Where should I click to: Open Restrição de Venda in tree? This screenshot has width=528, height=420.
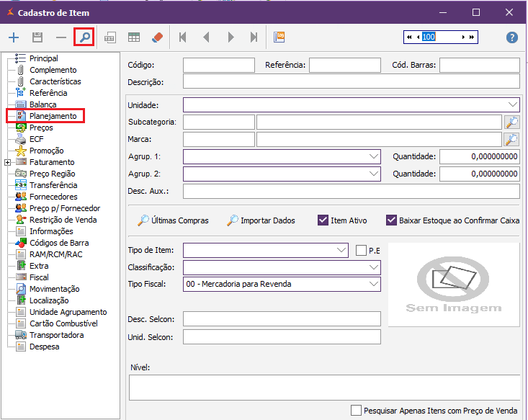click(63, 220)
